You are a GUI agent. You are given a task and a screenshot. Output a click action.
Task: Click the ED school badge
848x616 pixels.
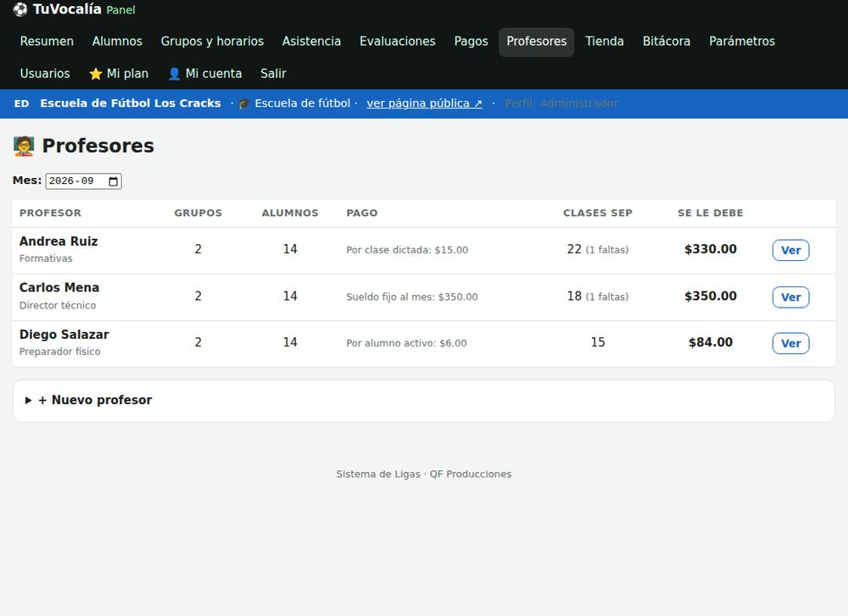(22, 103)
